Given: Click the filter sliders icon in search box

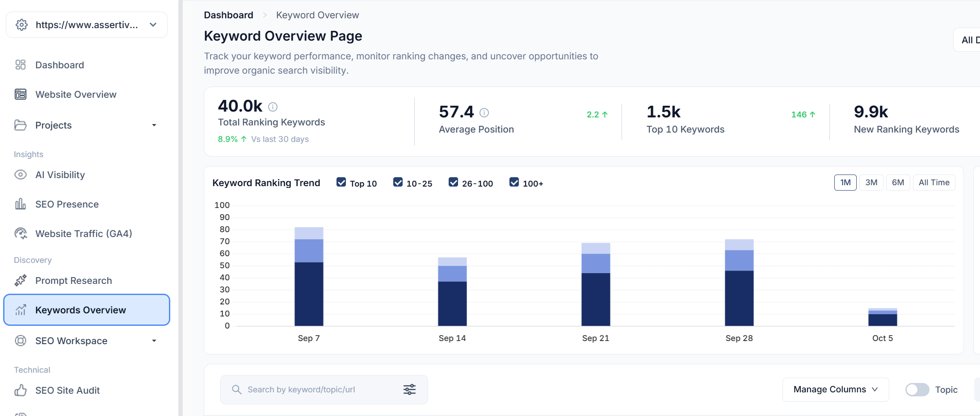Looking at the screenshot, I should 409,389.
